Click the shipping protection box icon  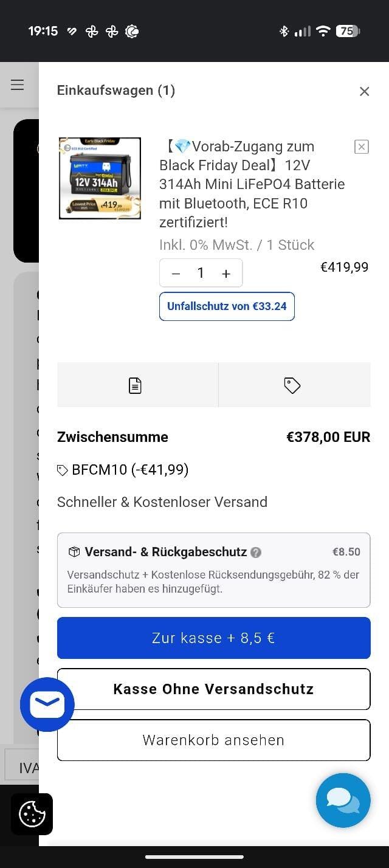[74, 552]
